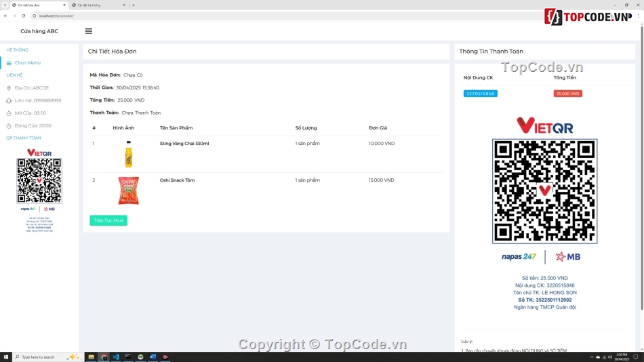Open the taskbar clock and date
Screen dimensions: 644x362
pyautogui.click(x=622, y=357)
